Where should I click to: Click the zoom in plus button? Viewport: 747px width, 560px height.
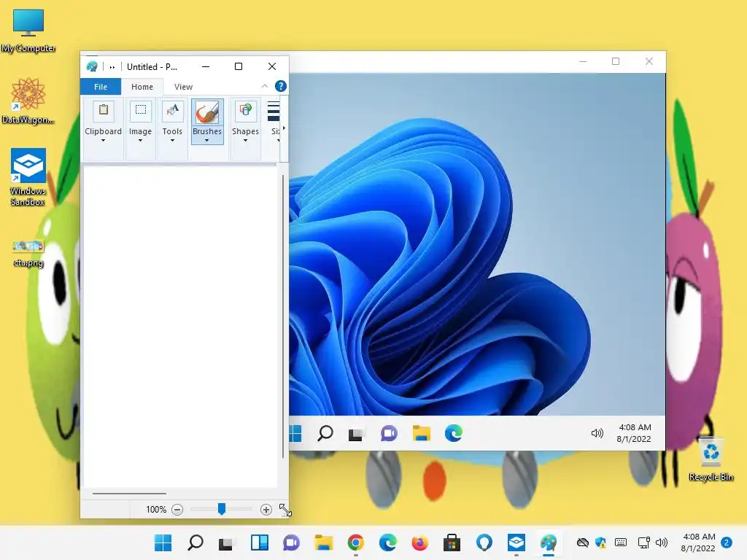(266, 510)
